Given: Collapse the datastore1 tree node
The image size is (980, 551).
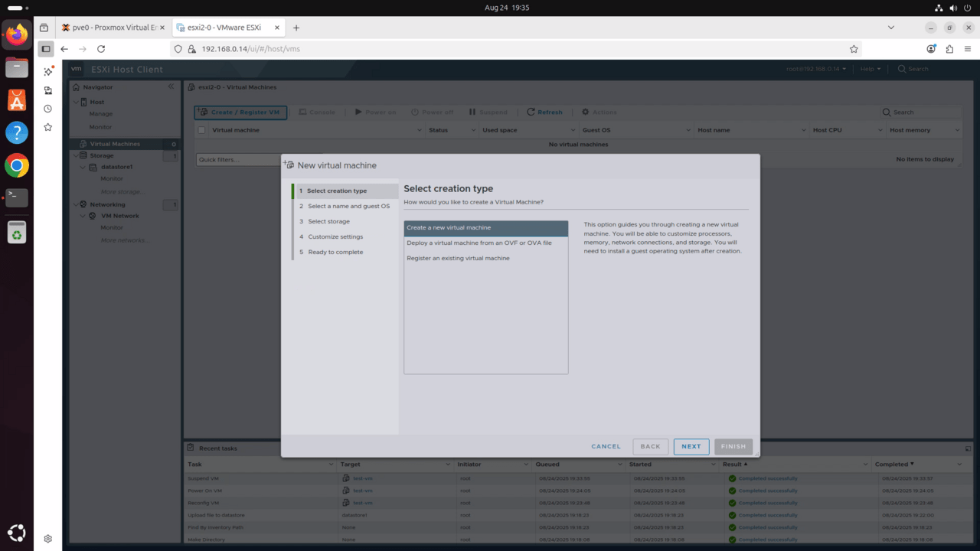Looking at the screenshot, I should [83, 167].
